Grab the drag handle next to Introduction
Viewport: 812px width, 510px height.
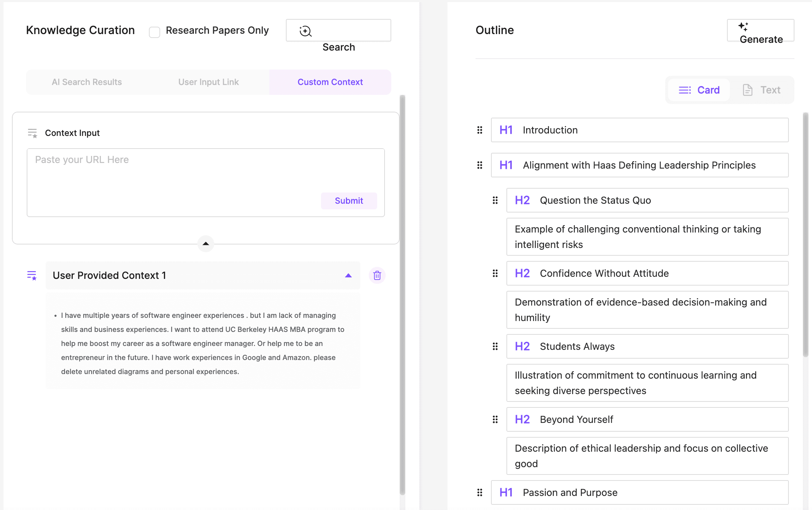coord(479,130)
